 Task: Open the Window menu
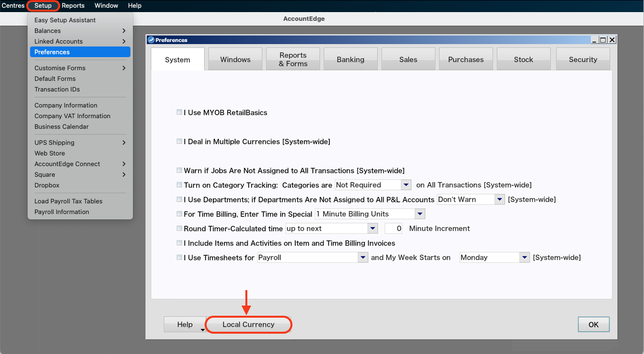106,5
